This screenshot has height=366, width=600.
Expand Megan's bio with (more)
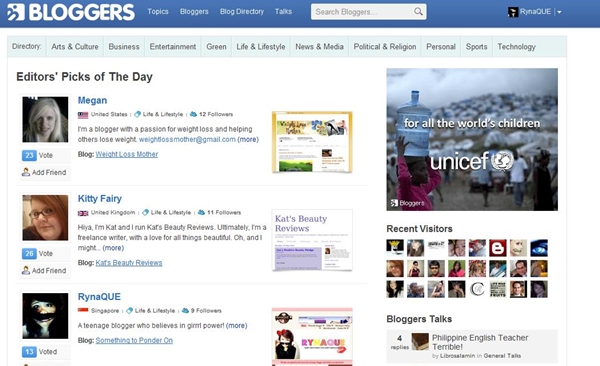(248, 139)
